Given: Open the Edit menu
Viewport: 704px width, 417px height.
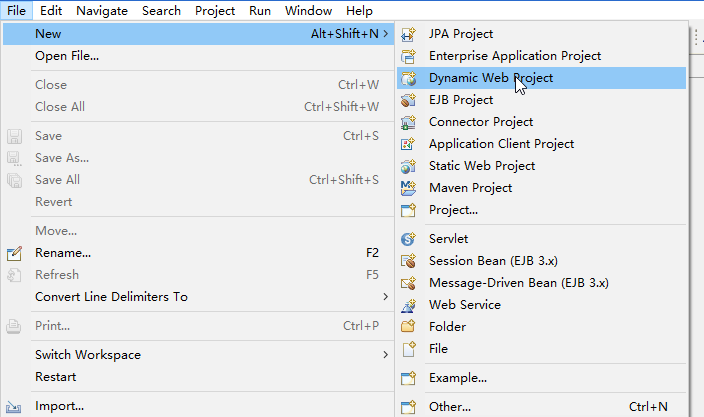Looking at the screenshot, I should point(51,10).
